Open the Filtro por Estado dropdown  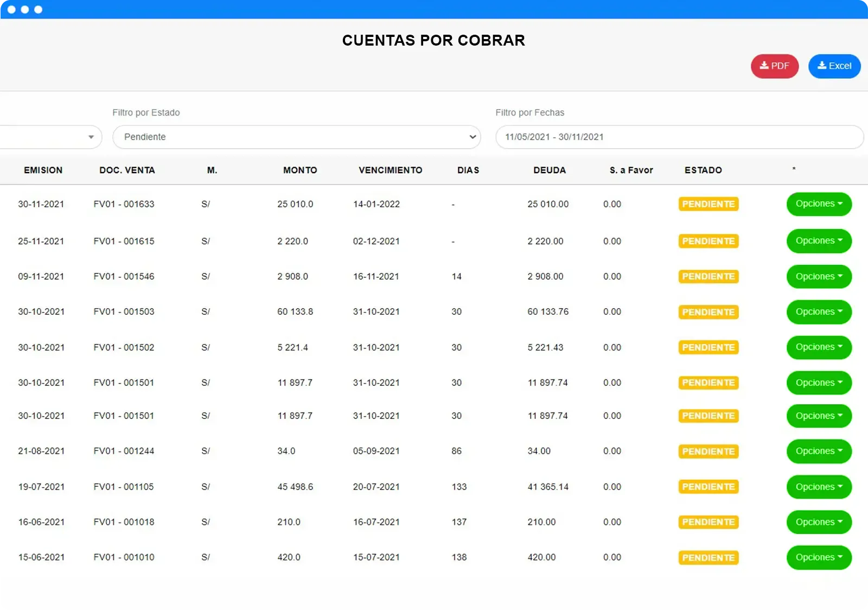coord(296,137)
